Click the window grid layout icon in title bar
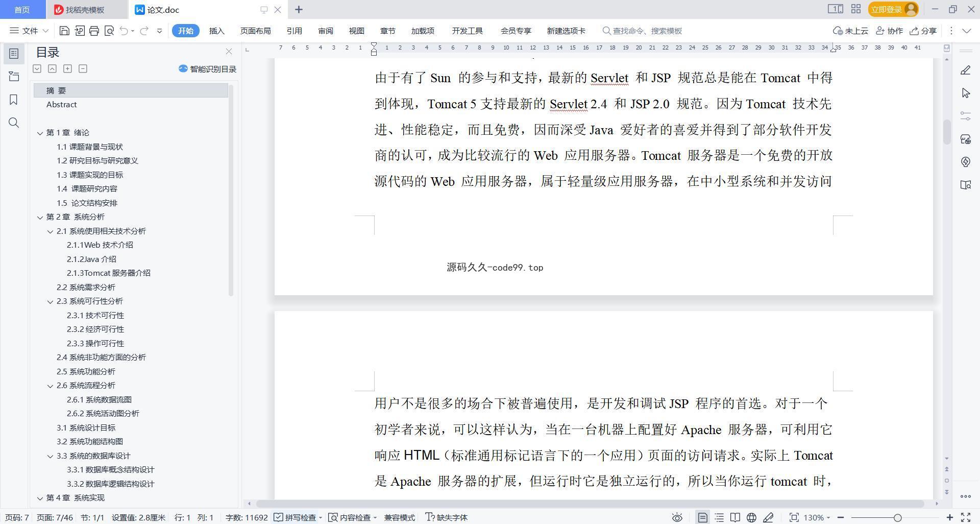The width and height of the screenshot is (980, 524). tap(856, 9)
